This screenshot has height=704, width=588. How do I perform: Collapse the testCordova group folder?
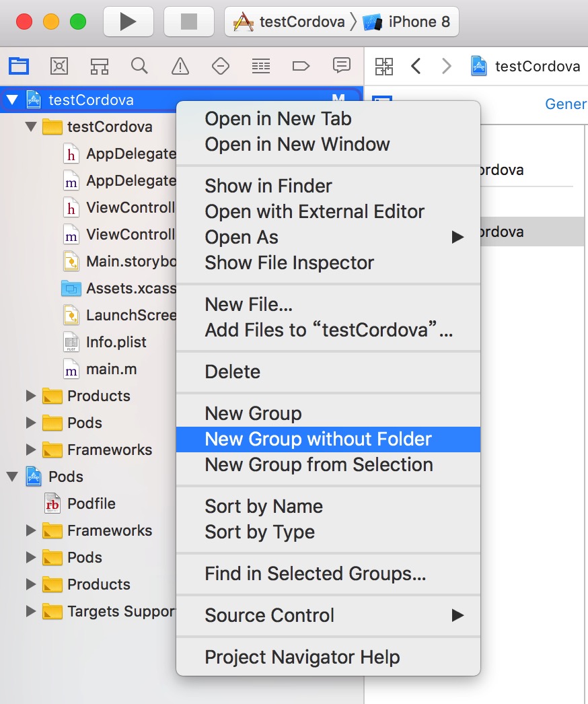[x=30, y=127]
